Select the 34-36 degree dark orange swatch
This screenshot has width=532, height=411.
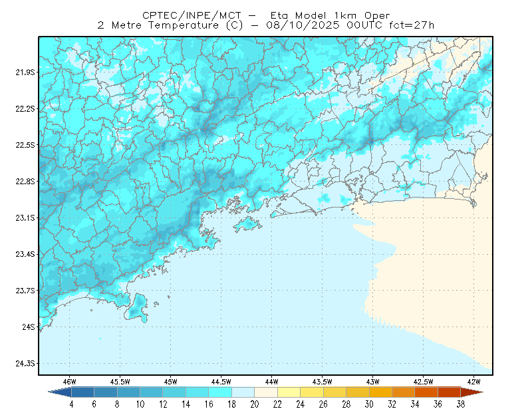426,392
